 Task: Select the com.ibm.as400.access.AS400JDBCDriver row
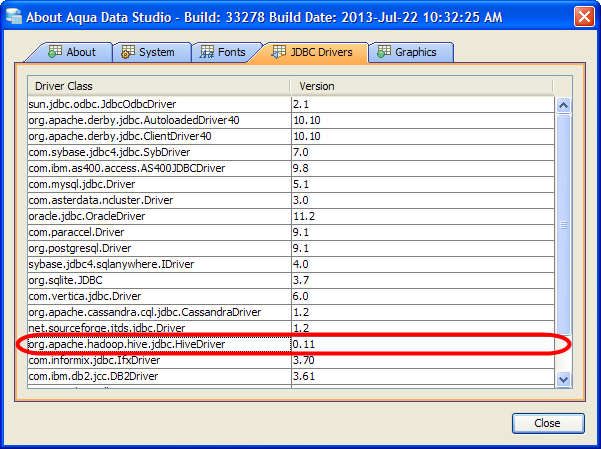coord(291,168)
